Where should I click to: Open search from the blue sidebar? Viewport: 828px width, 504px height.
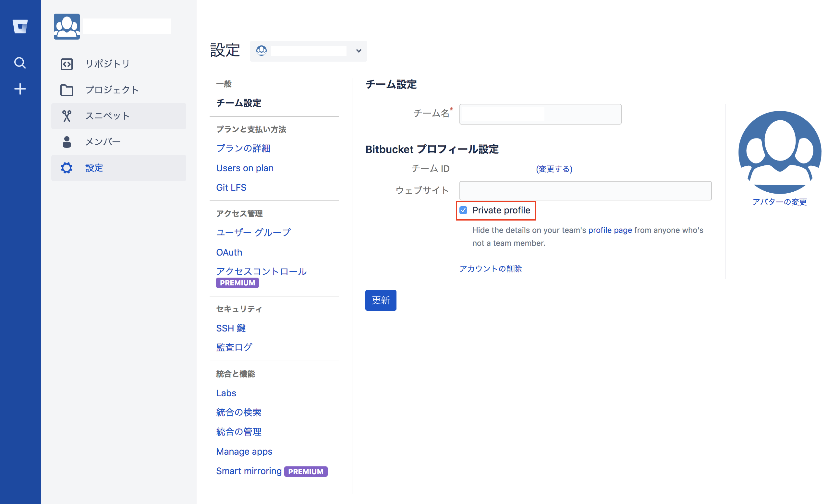click(20, 63)
